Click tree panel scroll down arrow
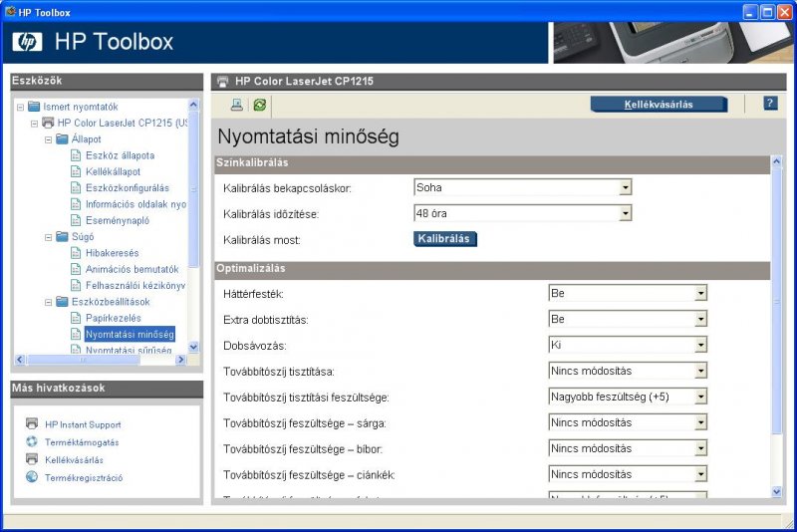Screen dimensions: 797x532 tap(193, 347)
